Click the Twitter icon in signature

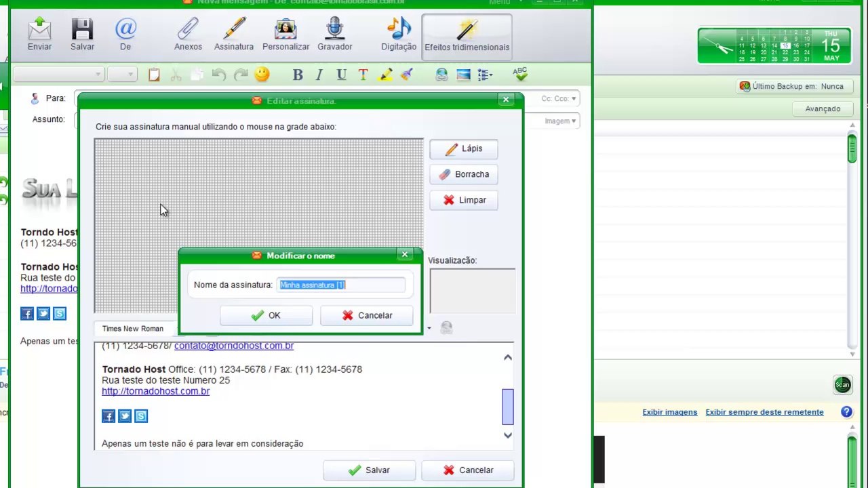click(x=125, y=416)
